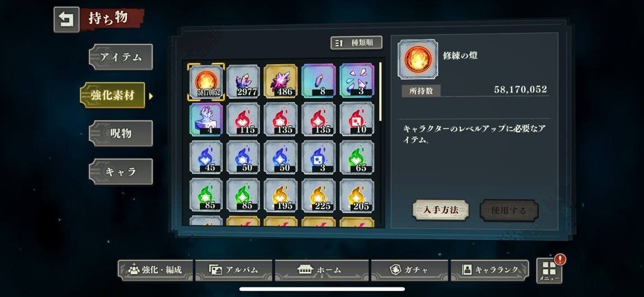The width and height of the screenshot is (644, 297).
Task: Switch to the アイテム tab
Action: pyautogui.click(x=121, y=57)
